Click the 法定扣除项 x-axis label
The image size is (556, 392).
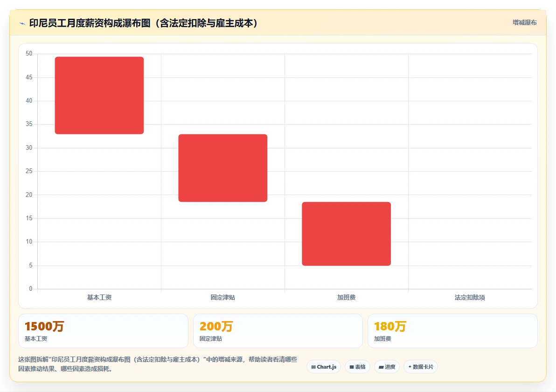tap(470, 297)
